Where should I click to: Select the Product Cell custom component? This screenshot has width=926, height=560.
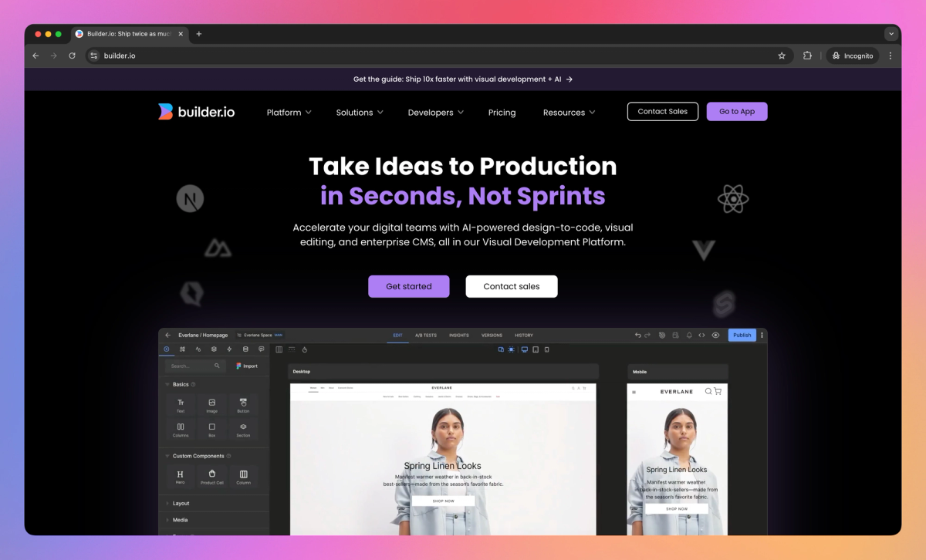pos(211,477)
